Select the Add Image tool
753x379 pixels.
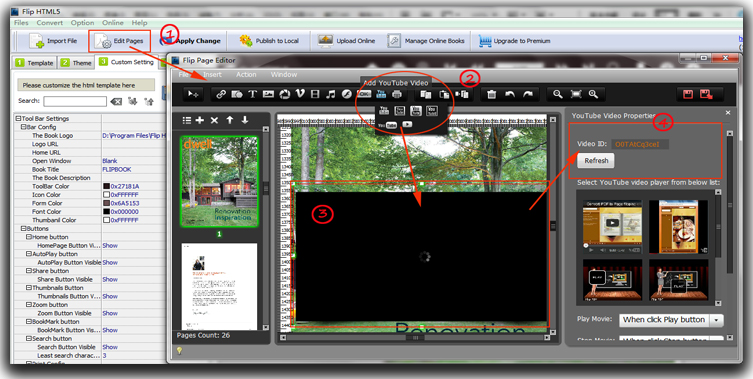point(268,95)
